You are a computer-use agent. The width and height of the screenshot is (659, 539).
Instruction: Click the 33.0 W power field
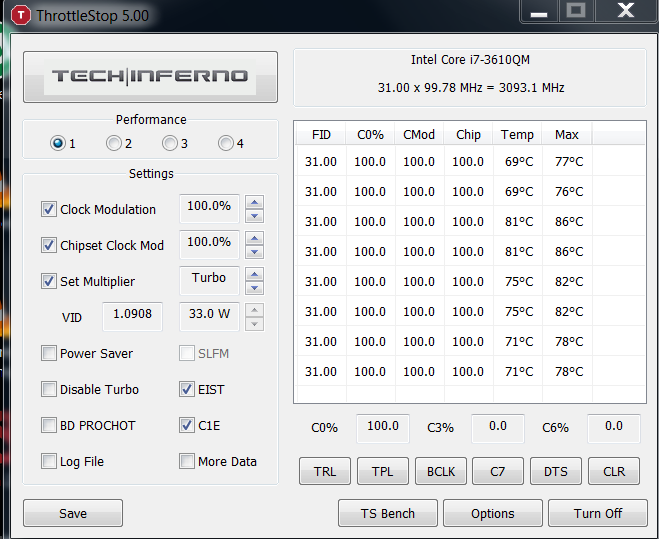(x=209, y=316)
